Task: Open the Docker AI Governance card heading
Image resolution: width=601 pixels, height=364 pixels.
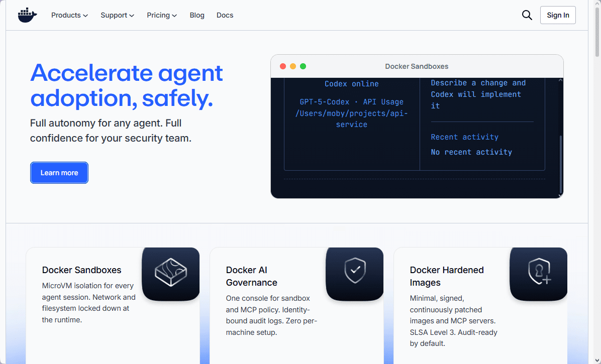Action: pyautogui.click(x=251, y=276)
